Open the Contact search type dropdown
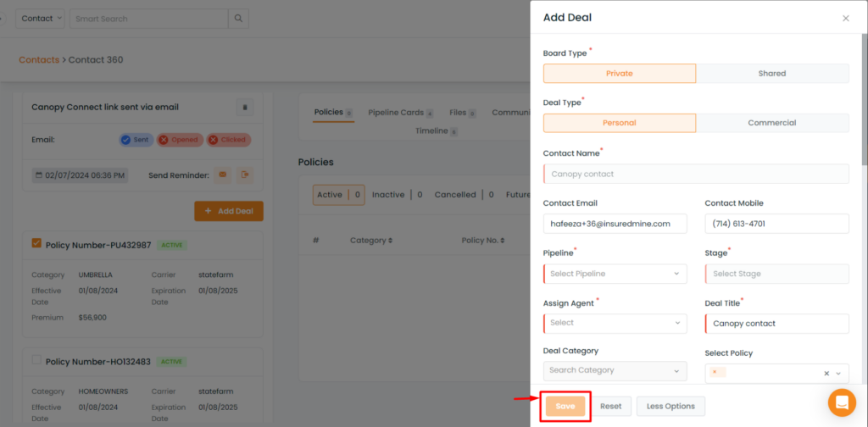 point(41,19)
